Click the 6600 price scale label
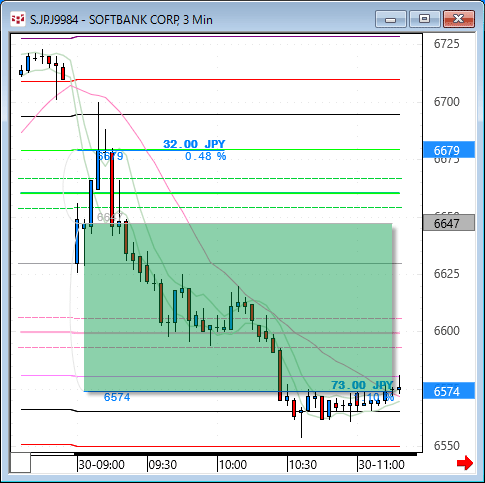The height and width of the screenshot is (483, 485). pyautogui.click(x=446, y=331)
